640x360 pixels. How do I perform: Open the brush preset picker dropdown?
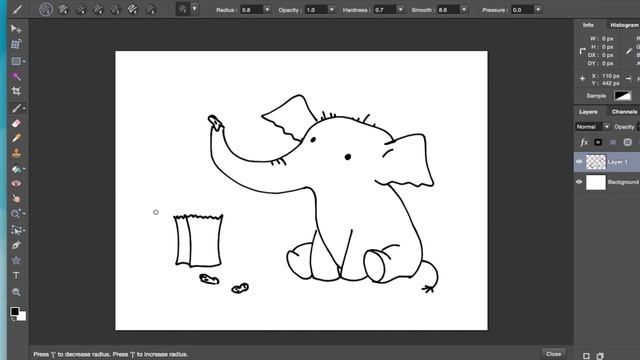(x=195, y=9)
